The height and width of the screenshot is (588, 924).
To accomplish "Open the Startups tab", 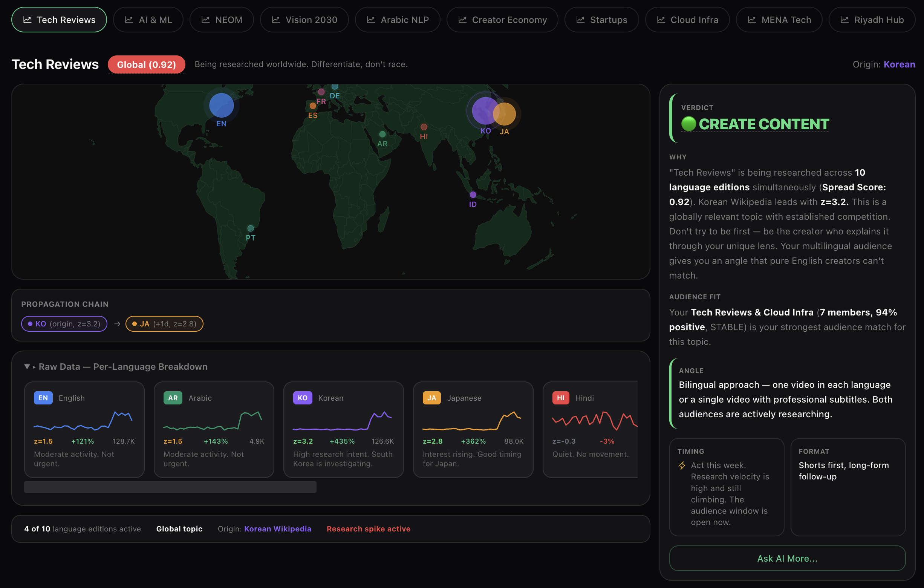I will 601,20.
